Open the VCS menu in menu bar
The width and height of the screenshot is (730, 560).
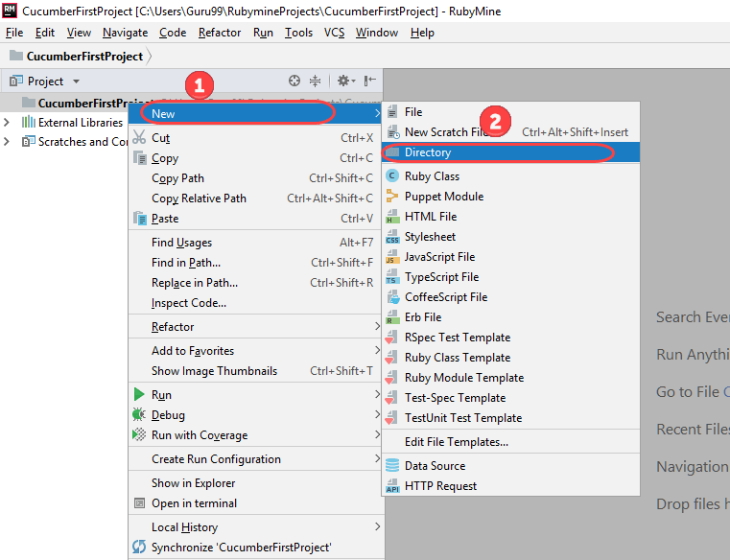[x=334, y=33]
